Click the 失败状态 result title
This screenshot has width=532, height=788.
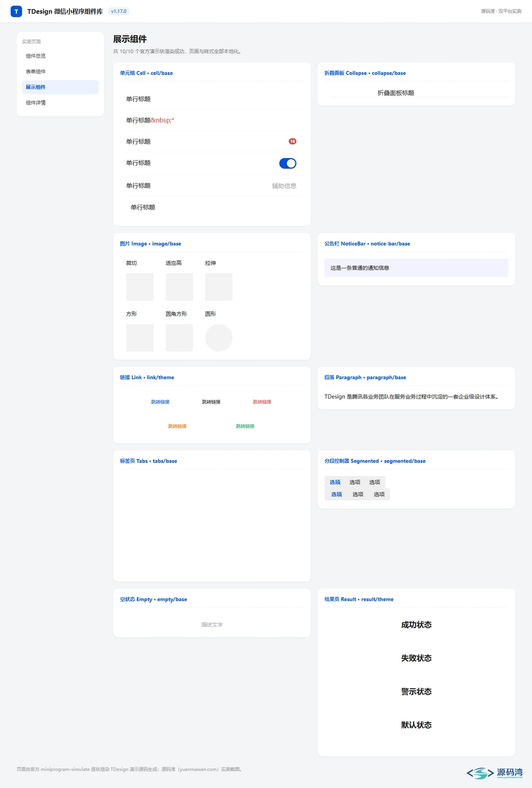coord(416,658)
